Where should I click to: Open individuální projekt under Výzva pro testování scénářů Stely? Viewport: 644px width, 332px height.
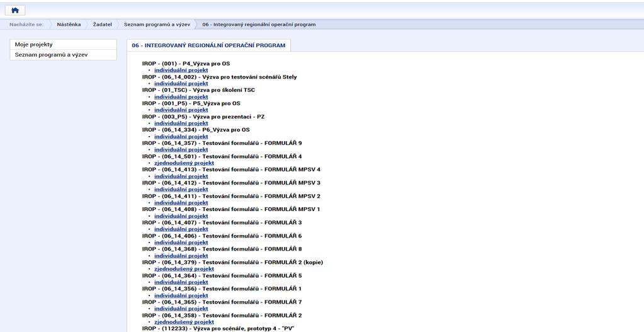coord(181,83)
